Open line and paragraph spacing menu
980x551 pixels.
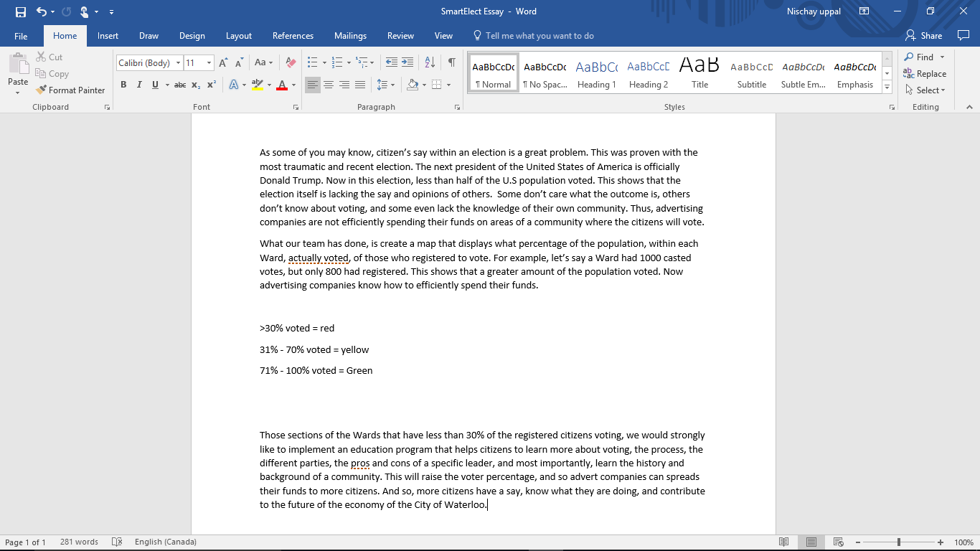(386, 85)
